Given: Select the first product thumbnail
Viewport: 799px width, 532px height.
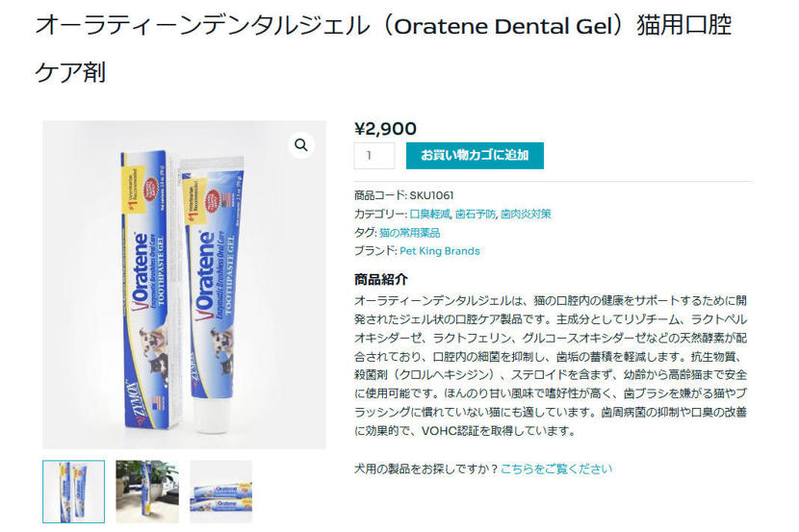Looking at the screenshot, I should 74,492.
